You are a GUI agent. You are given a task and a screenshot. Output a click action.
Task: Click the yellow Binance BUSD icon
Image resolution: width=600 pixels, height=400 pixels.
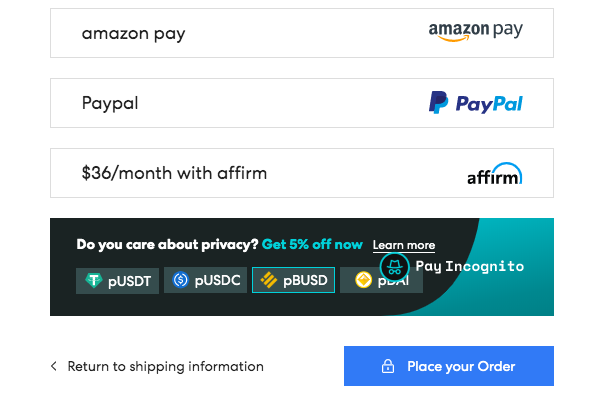[x=269, y=281]
